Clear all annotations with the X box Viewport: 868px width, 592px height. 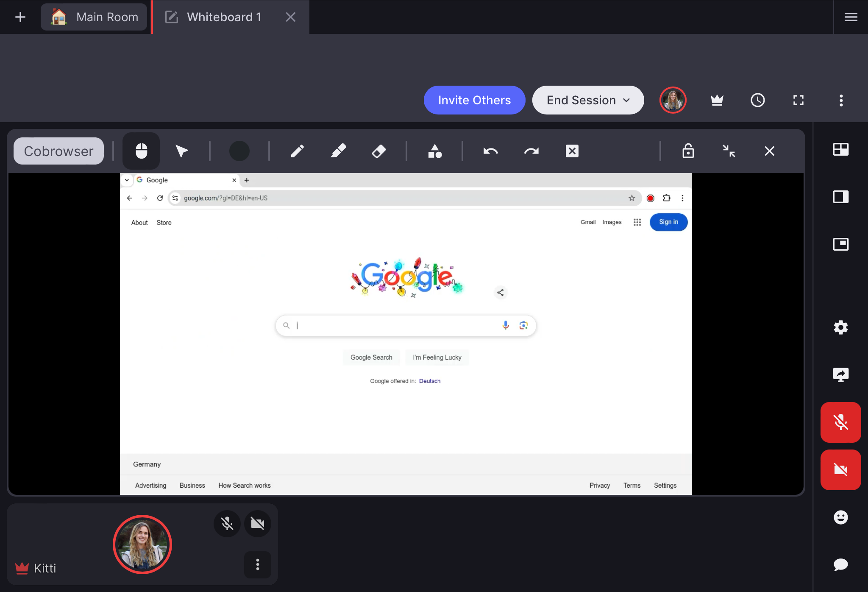(572, 151)
